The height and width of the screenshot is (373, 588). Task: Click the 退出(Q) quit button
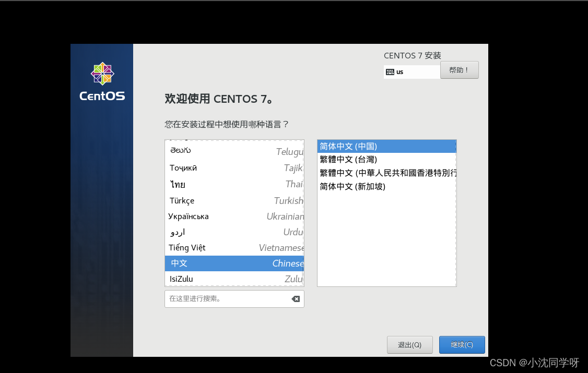click(410, 344)
